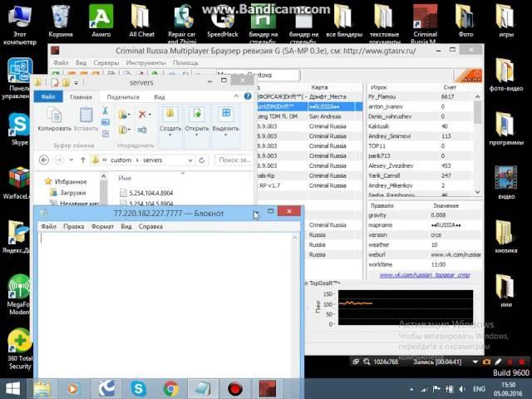This screenshot has height=399, width=532.
Task: Click the custom breadcrumb in address bar
Action: pos(121,160)
